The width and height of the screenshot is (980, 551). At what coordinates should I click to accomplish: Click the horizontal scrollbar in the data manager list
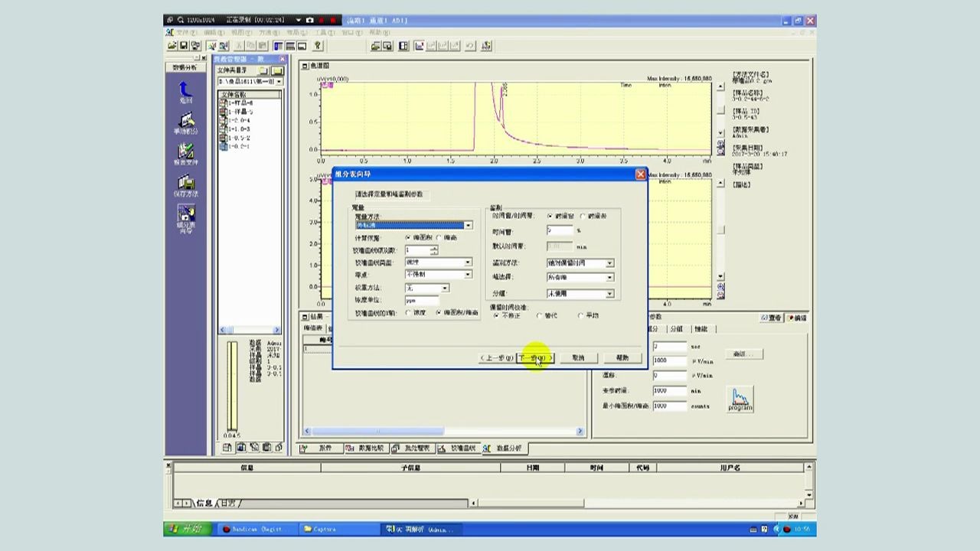coord(250,330)
